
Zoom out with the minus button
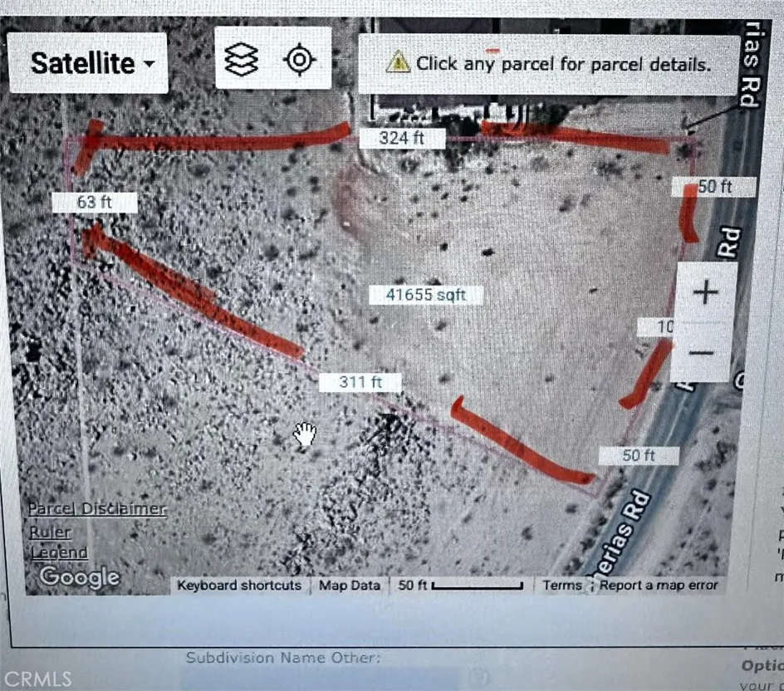701,353
